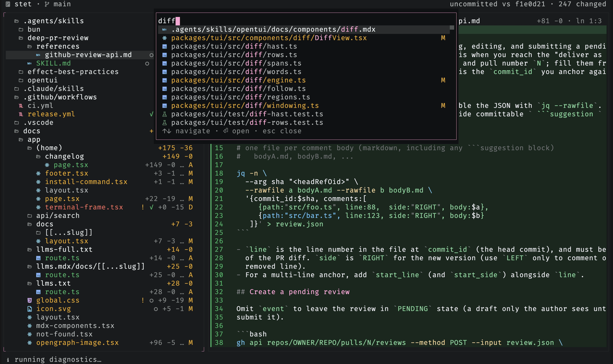
Task: Click esc close in the finder footer
Action: coord(282,131)
